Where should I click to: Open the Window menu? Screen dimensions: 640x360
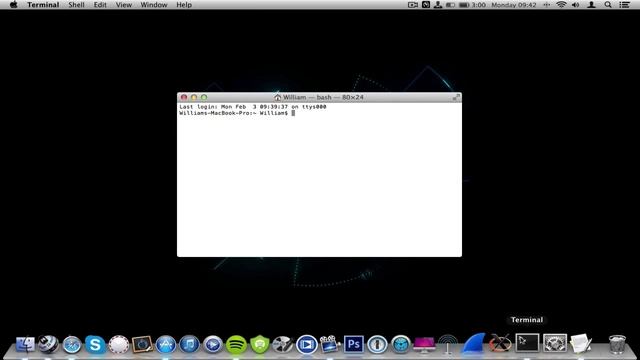[x=154, y=5]
